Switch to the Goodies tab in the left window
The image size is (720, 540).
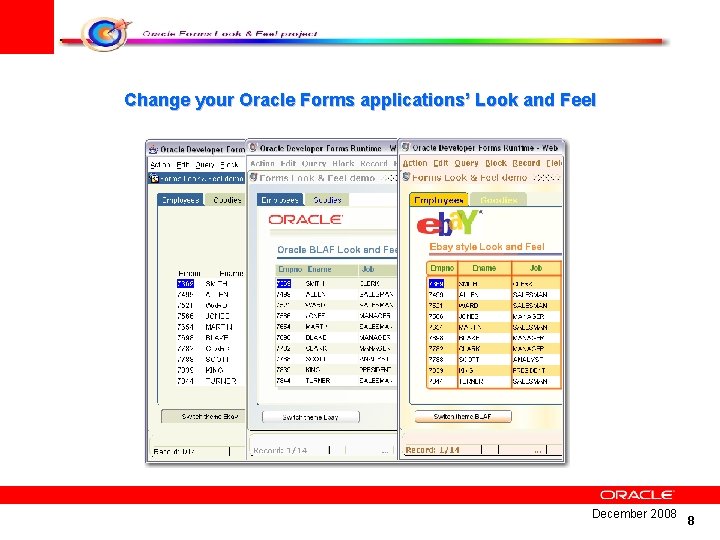pyautogui.click(x=226, y=200)
